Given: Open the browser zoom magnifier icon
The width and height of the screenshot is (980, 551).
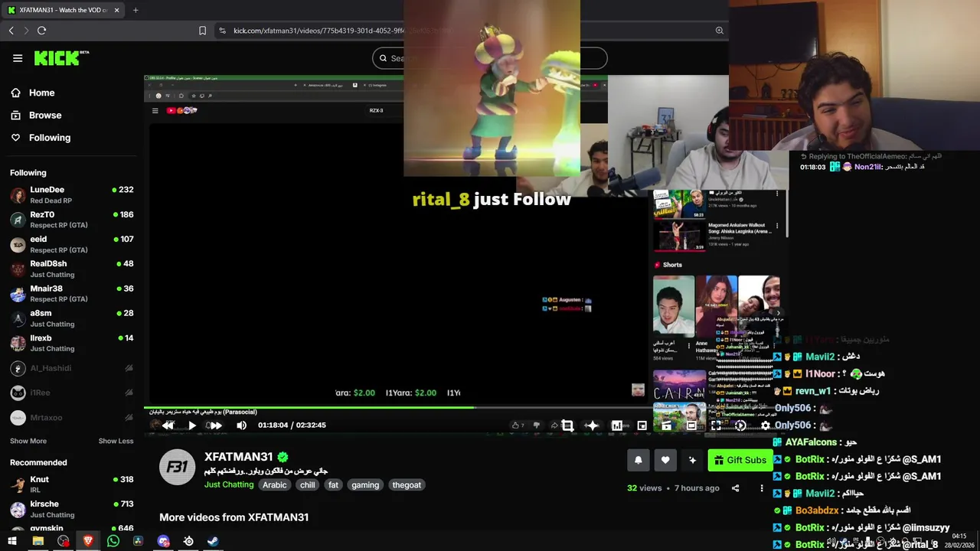Looking at the screenshot, I should (719, 31).
